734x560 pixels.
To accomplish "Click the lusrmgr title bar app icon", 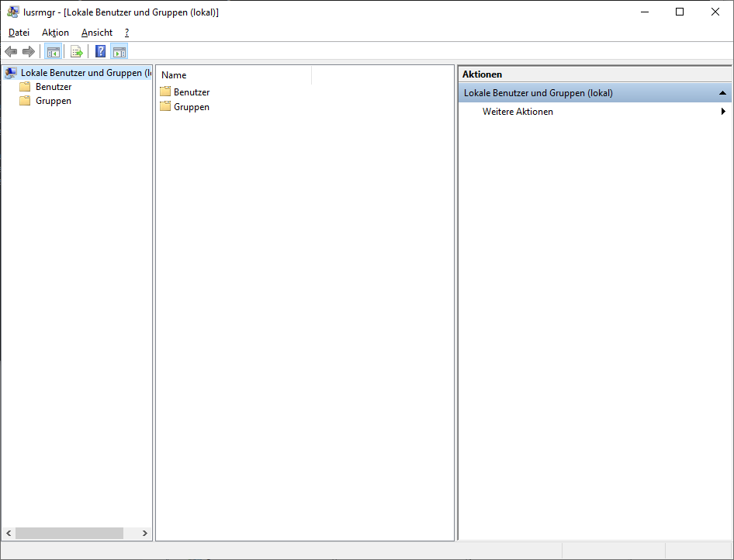I will click(12, 12).
